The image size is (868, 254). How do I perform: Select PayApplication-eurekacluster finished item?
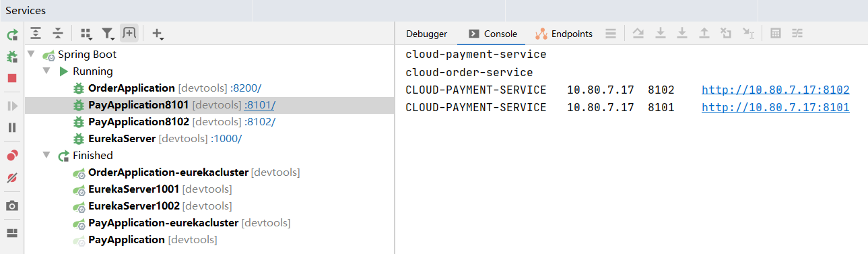coord(164,223)
